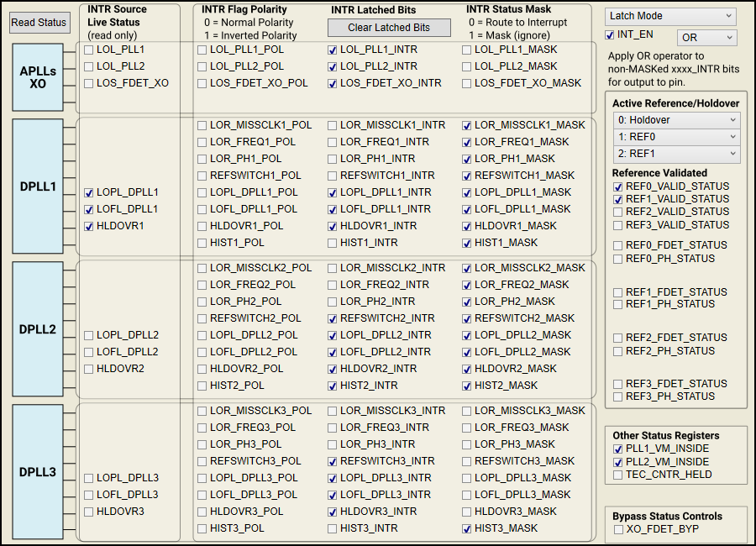
Task: Toggle the HIST3_MASK checkbox
Action: (467, 528)
